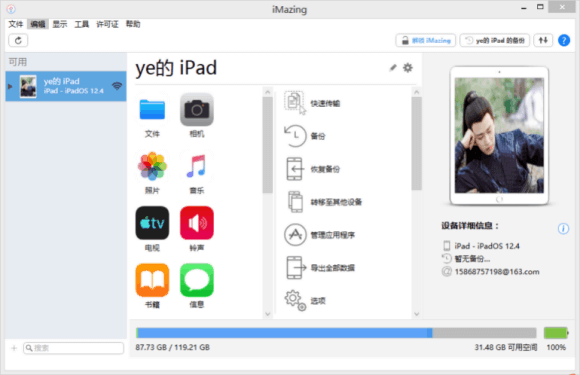Click the blue storage usage bar
The width and height of the screenshot is (580, 375).
(x=284, y=333)
